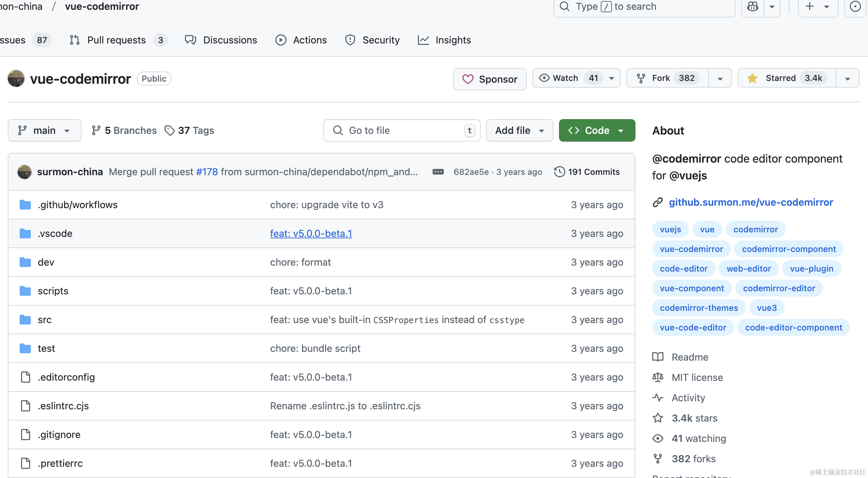The width and height of the screenshot is (868, 478).
Task: Open the src folder icon
Action: [25, 320]
